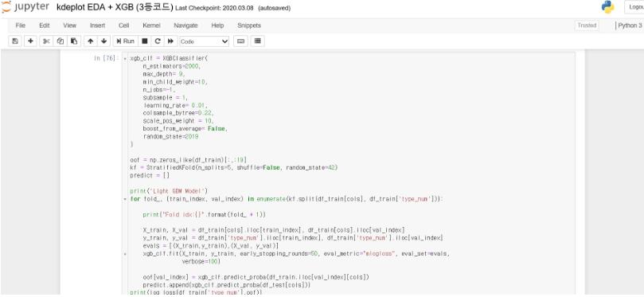The image size is (644, 297).
Task: Run the current cell
Action: tap(125, 41)
